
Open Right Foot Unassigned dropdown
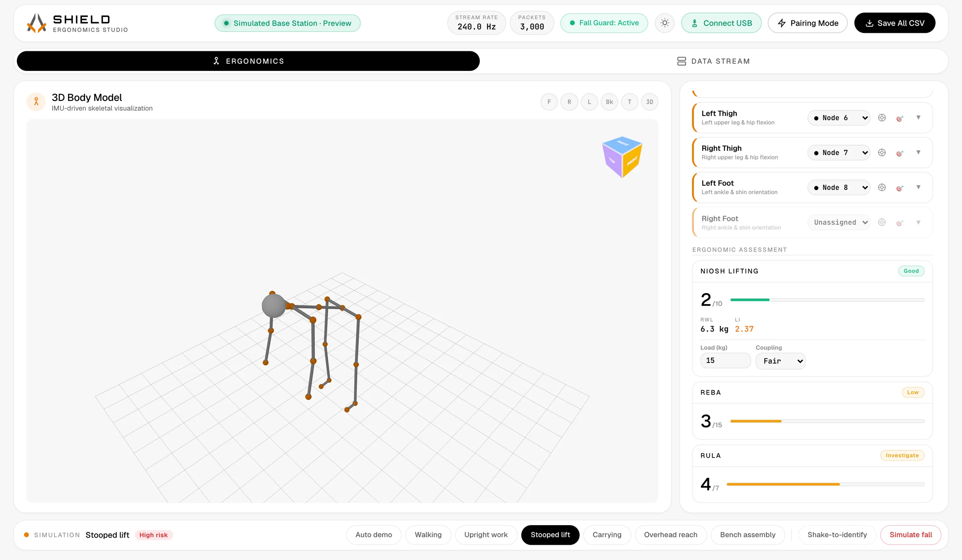(839, 222)
